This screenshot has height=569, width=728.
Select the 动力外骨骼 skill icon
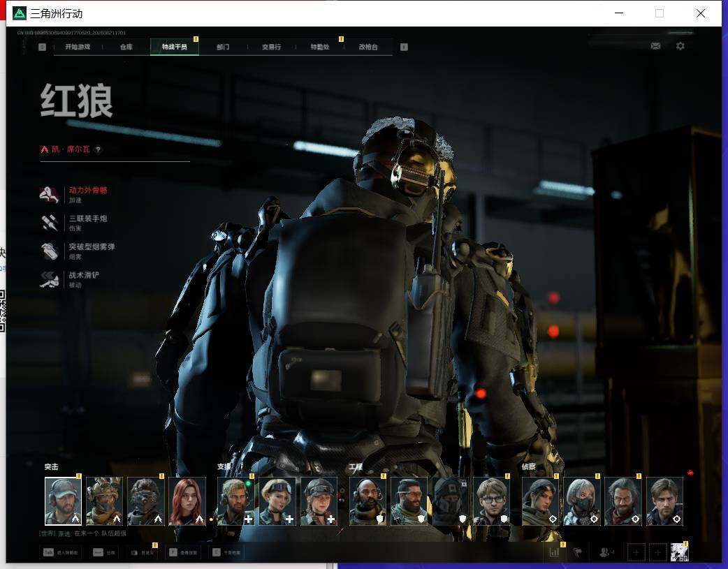[x=49, y=195]
